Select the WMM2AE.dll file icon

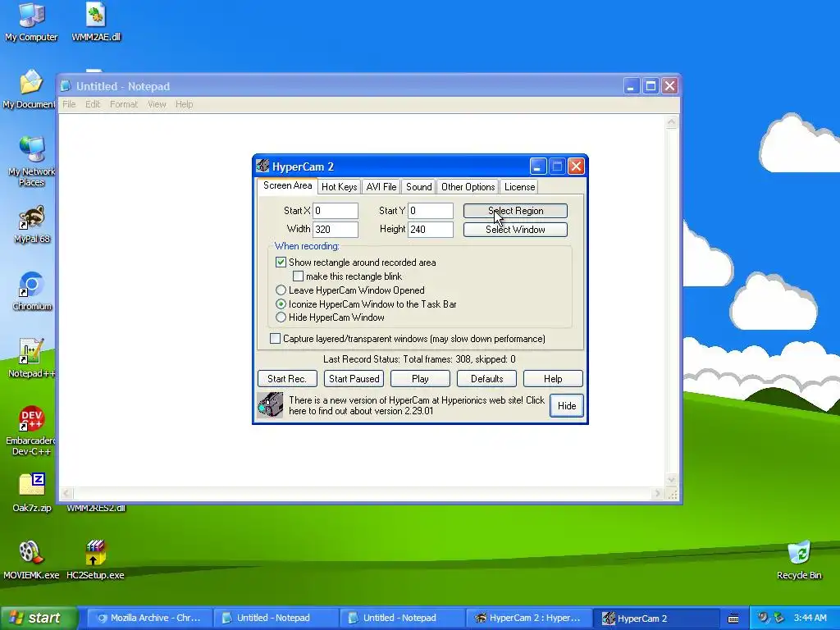(96, 21)
